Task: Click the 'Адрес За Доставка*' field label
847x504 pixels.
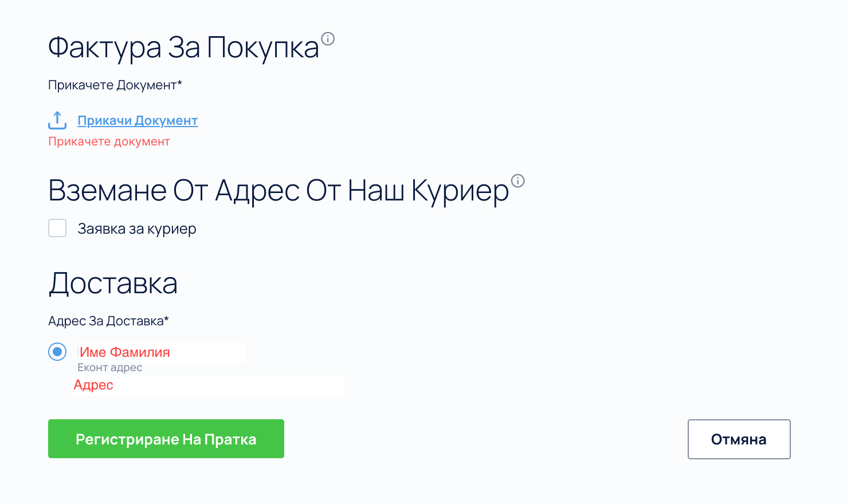Action: (x=106, y=321)
